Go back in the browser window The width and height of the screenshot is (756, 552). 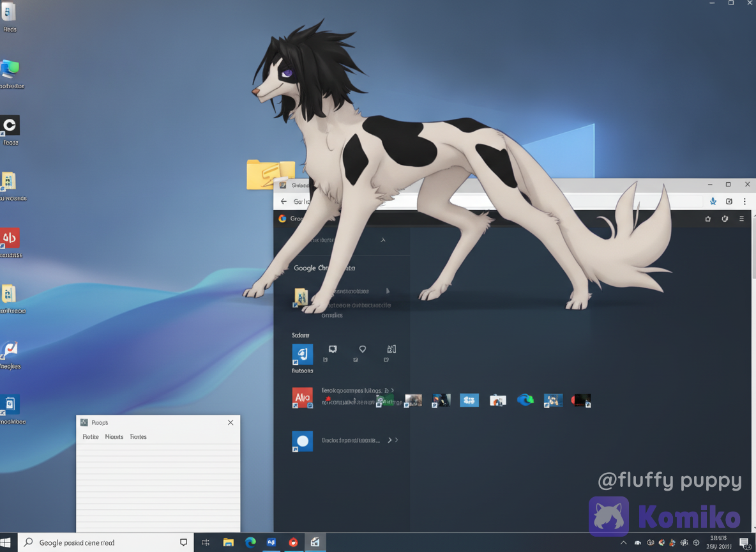pyautogui.click(x=283, y=201)
